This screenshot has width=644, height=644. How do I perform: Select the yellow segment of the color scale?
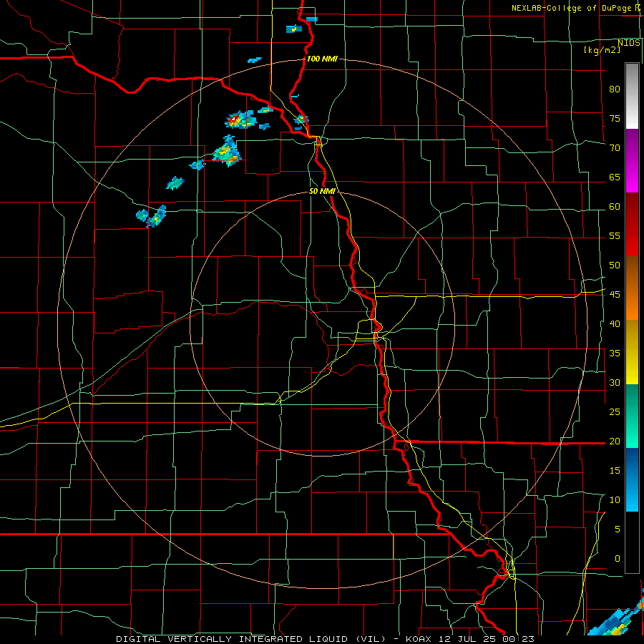pyautogui.click(x=632, y=352)
